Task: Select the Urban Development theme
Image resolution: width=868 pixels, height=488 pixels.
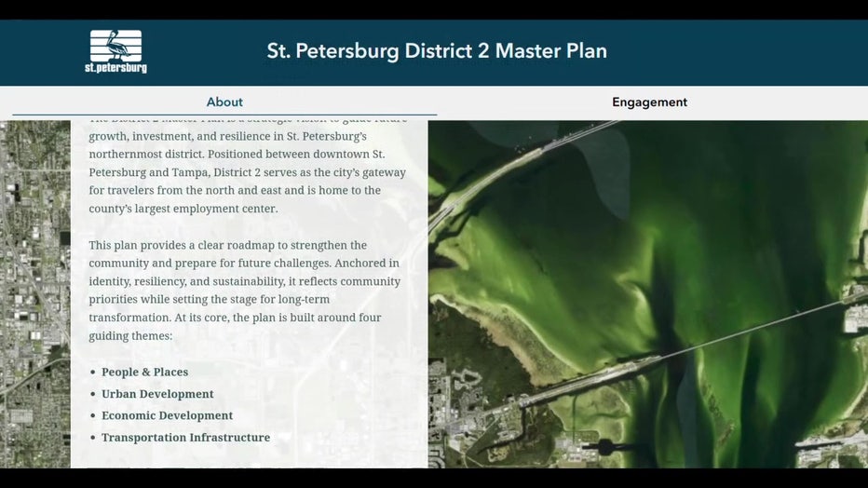Action: (157, 394)
